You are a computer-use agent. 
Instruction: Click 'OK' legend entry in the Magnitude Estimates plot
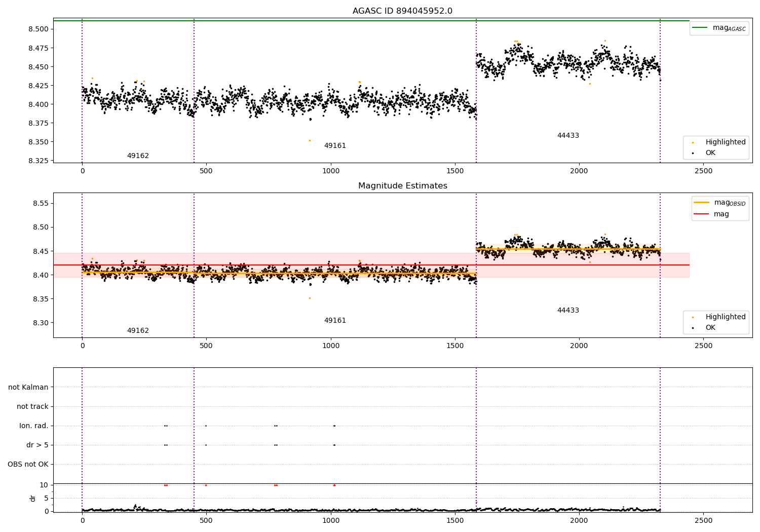click(702, 327)
